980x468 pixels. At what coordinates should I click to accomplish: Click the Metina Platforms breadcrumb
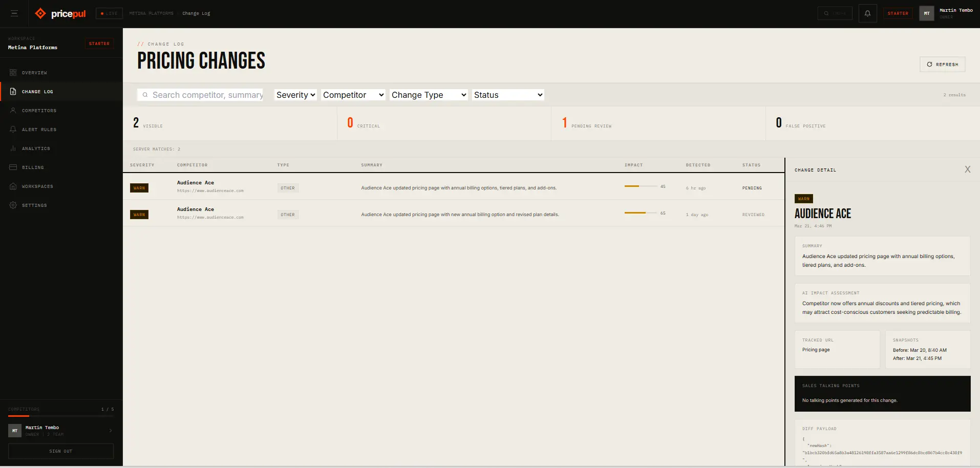[x=151, y=13]
